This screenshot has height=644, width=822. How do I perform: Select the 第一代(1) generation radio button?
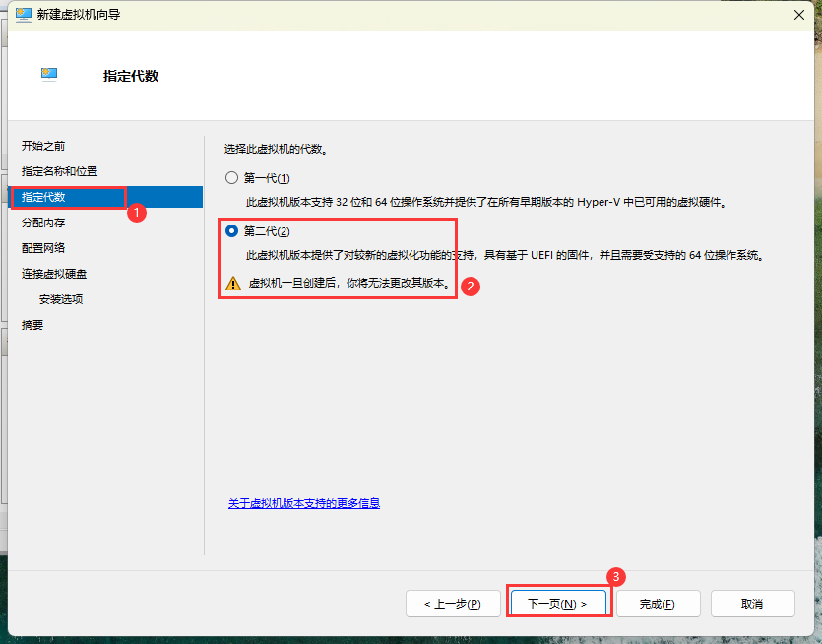pyautogui.click(x=231, y=178)
